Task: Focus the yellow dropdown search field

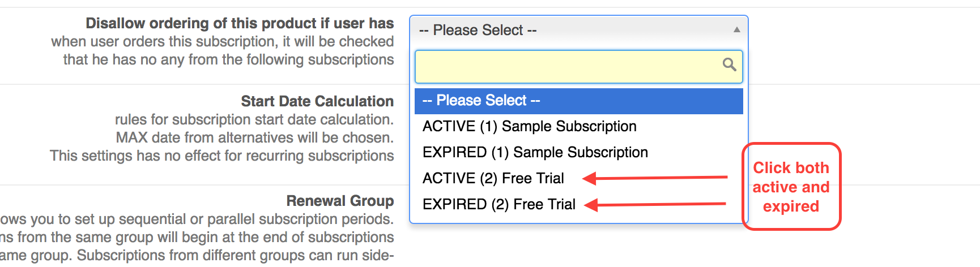Action: (566, 66)
